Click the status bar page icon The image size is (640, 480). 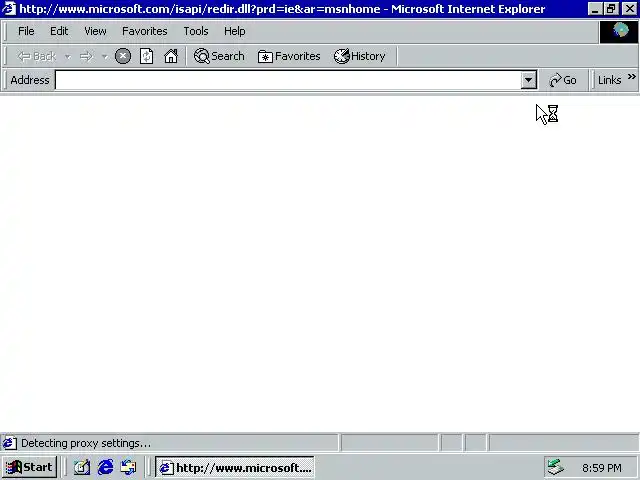click(9, 443)
